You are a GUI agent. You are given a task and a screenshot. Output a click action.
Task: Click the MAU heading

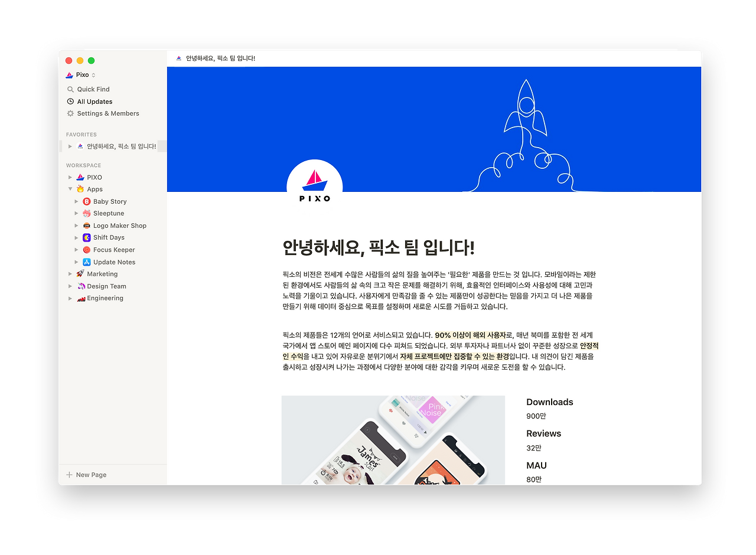click(x=537, y=466)
